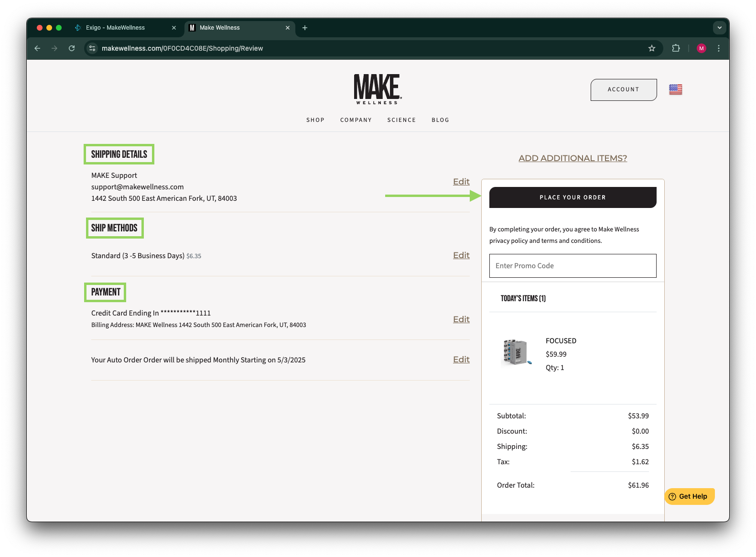This screenshot has height=557, width=756.
Task: Click the Qty: 1 text
Action: tap(555, 368)
